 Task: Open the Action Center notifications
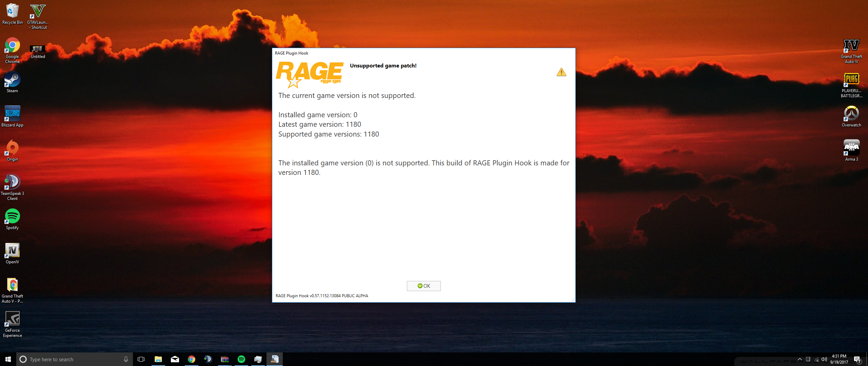tap(857, 359)
